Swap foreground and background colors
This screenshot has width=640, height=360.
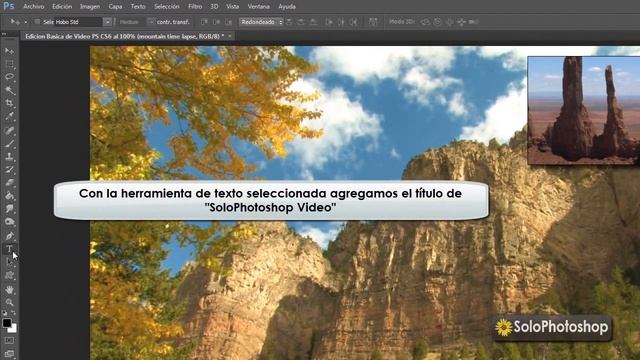pyautogui.click(x=13, y=313)
